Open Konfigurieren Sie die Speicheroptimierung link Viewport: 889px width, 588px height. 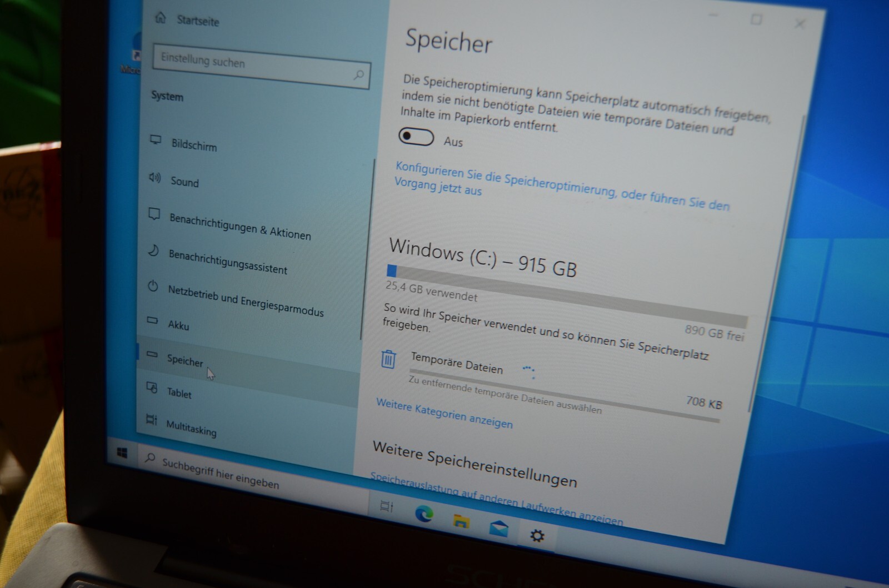[561, 186]
